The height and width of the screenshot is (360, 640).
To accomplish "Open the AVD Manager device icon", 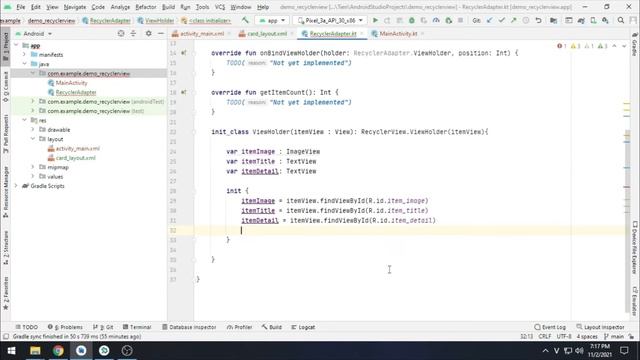I will tap(593, 20).
